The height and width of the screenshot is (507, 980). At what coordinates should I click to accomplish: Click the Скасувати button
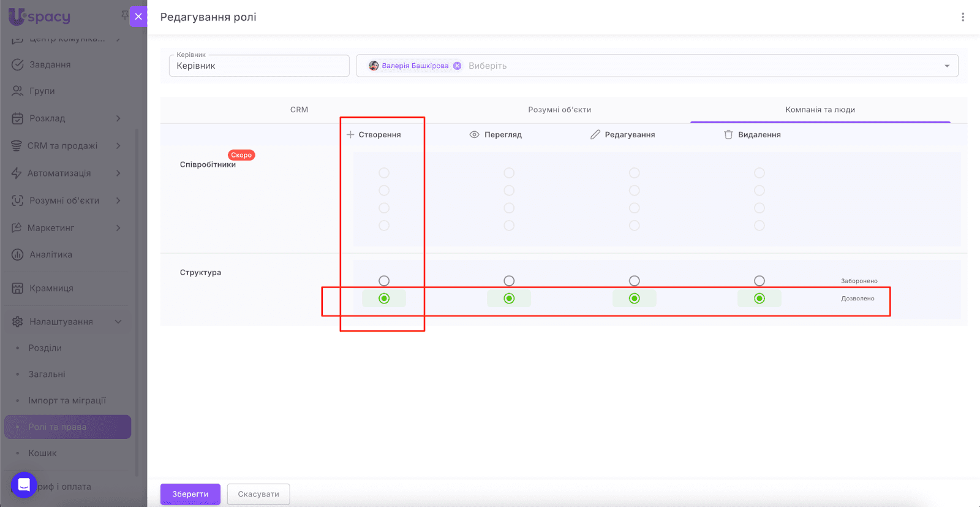pyautogui.click(x=258, y=494)
